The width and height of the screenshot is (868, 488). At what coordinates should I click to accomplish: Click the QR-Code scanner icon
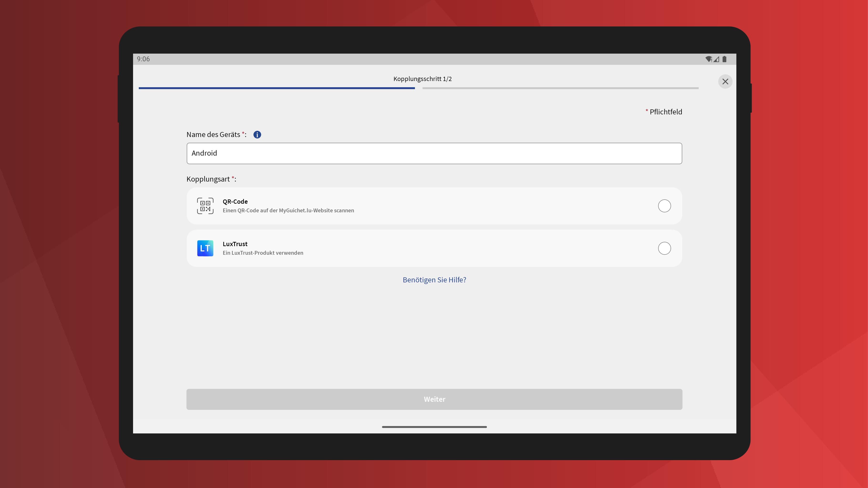point(205,206)
